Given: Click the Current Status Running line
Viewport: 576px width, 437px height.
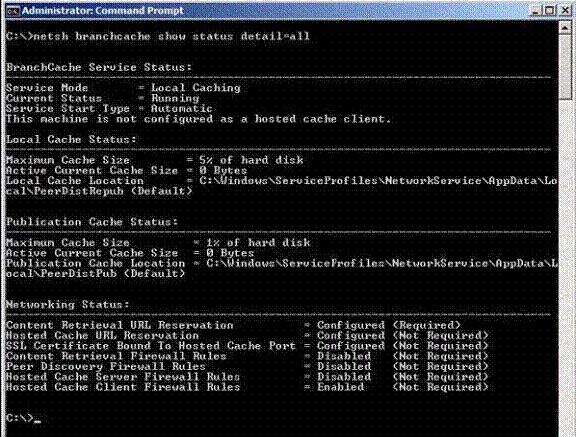Looking at the screenshot, I should pos(102,98).
